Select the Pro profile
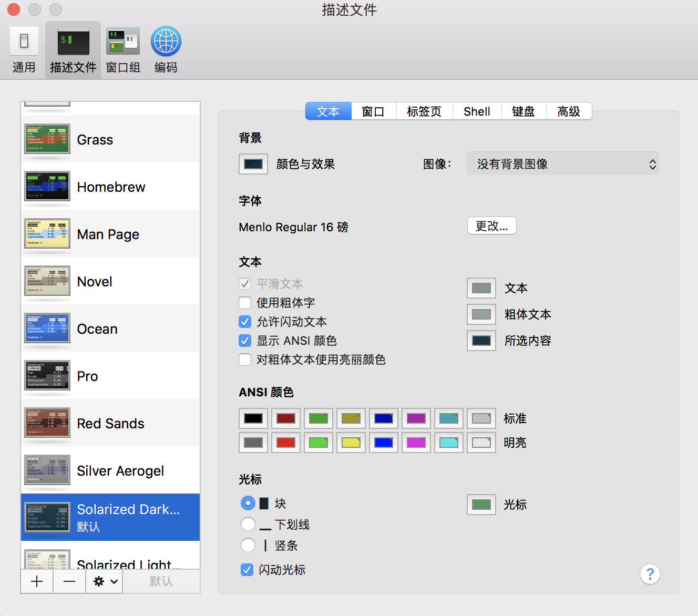The height and width of the screenshot is (616, 698). pos(110,376)
